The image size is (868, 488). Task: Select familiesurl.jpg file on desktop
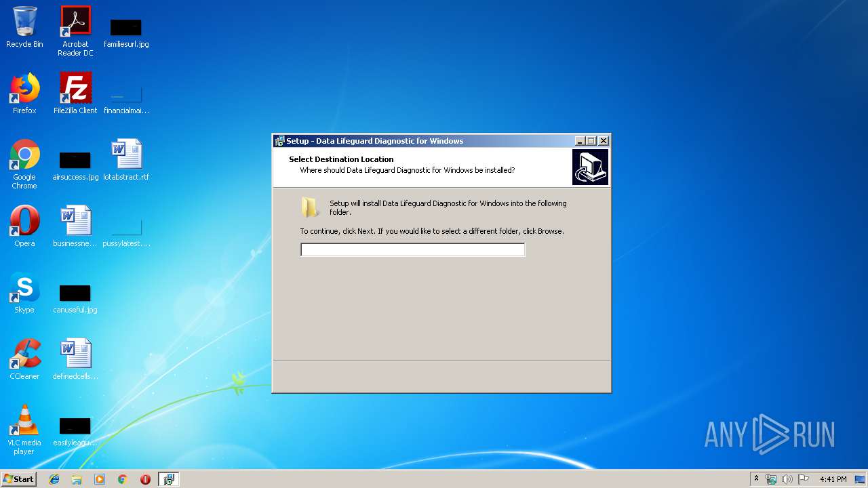126,33
